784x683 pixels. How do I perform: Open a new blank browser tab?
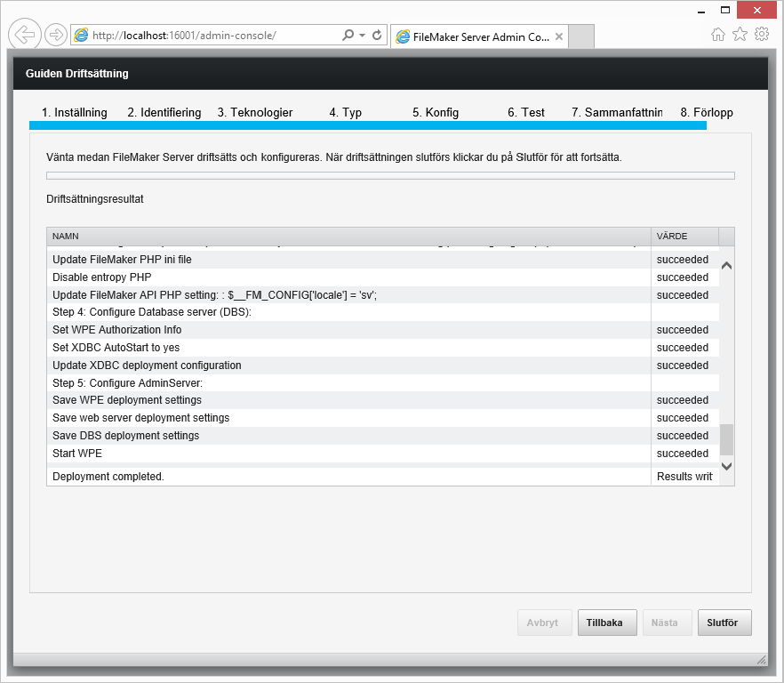pos(581,36)
